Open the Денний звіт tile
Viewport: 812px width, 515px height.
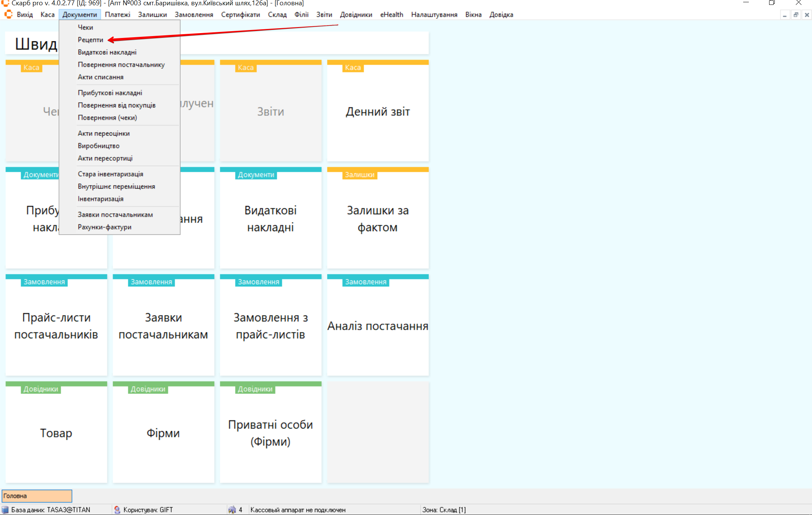(x=378, y=112)
